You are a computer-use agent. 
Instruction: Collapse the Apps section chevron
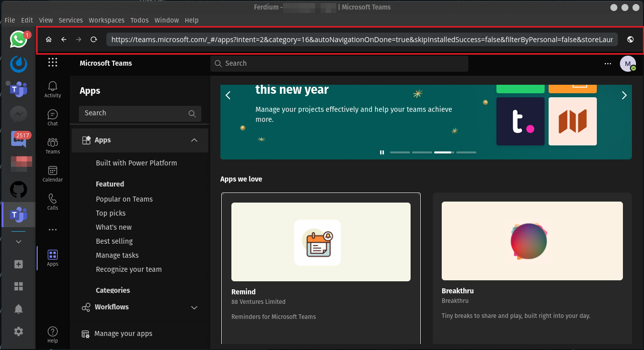(x=194, y=140)
